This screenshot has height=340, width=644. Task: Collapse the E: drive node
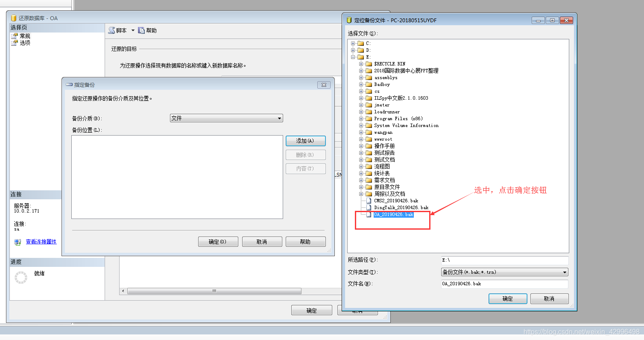[x=353, y=57]
